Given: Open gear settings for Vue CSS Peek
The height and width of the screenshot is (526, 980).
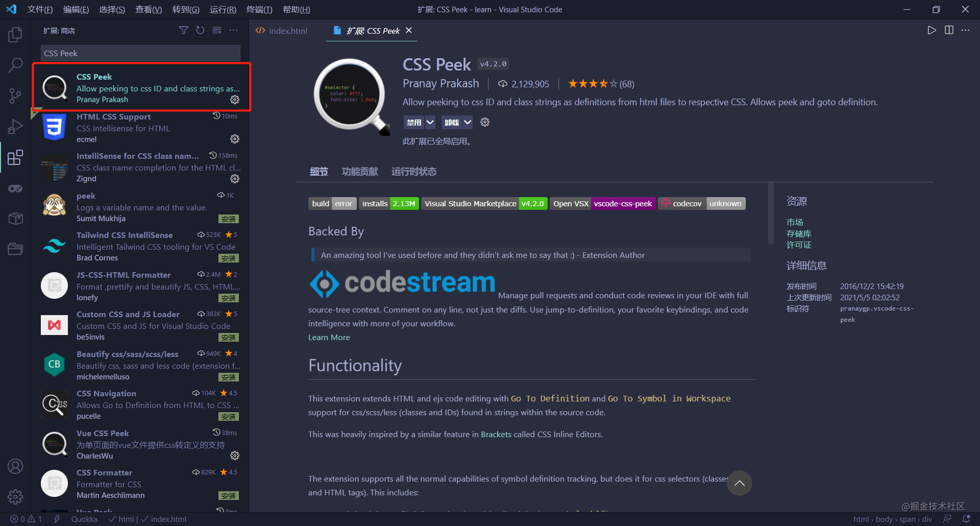Looking at the screenshot, I should 235,456.
